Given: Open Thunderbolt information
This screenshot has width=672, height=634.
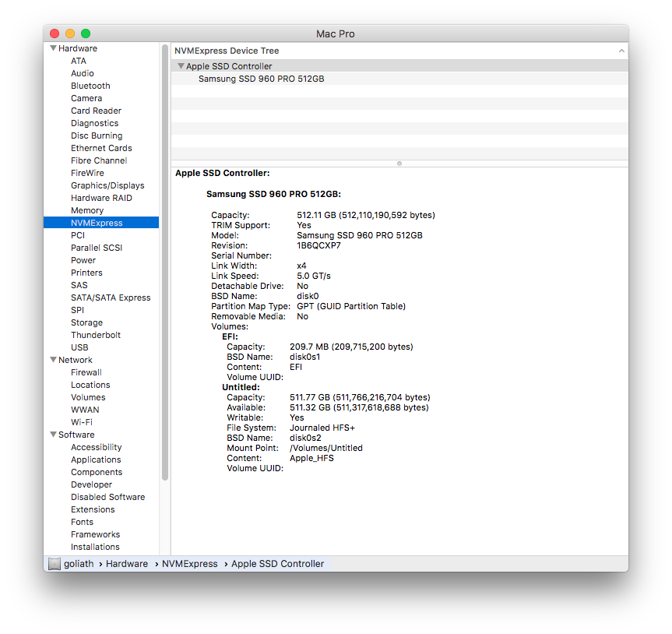Looking at the screenshot, I should (x=96, y=334).
